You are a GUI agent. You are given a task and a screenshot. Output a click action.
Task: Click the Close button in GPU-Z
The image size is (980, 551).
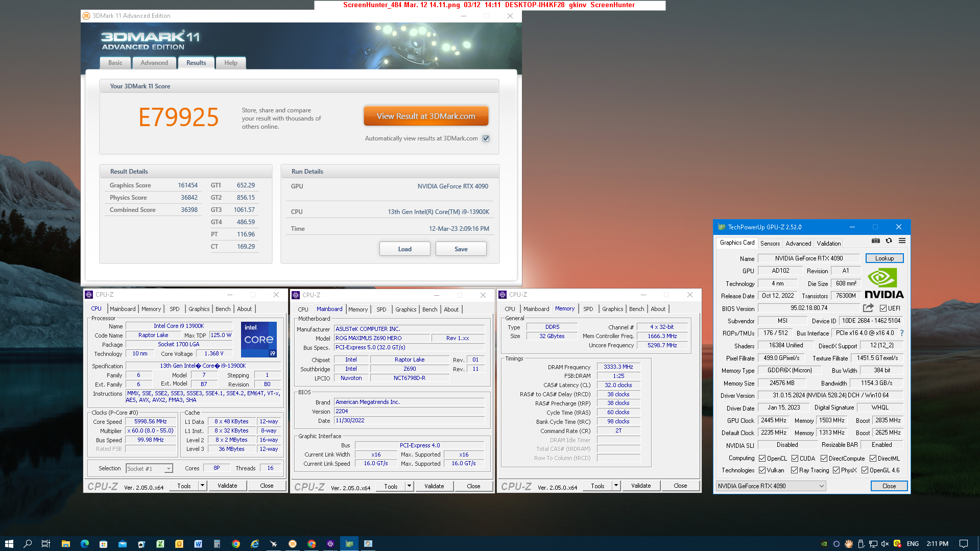[x=889, y=486]
